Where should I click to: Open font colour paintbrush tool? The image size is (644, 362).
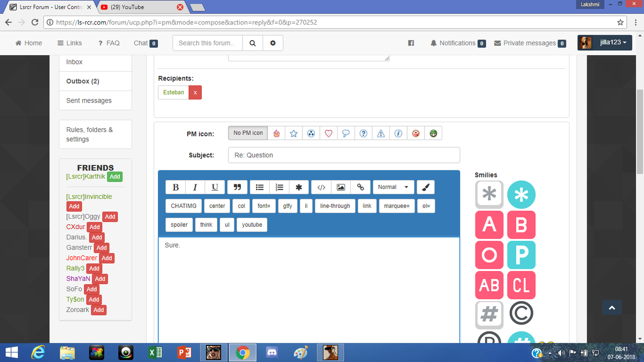[425, 187]
